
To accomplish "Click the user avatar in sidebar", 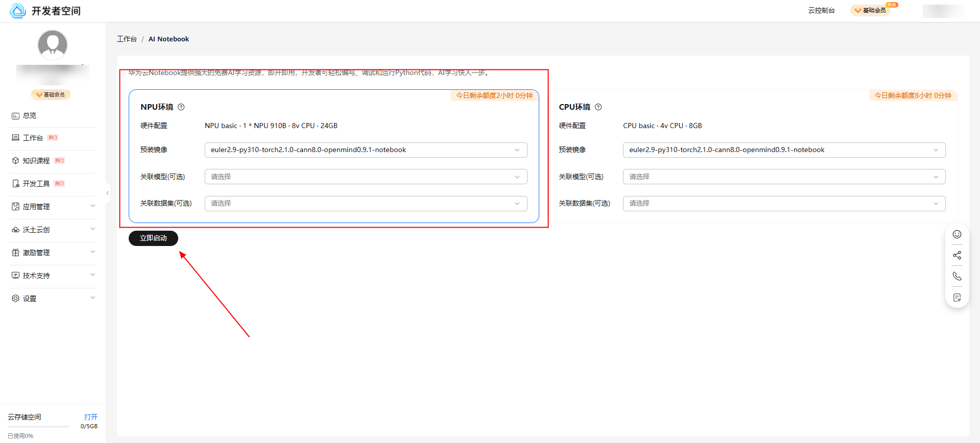I will tap(53, 45).
